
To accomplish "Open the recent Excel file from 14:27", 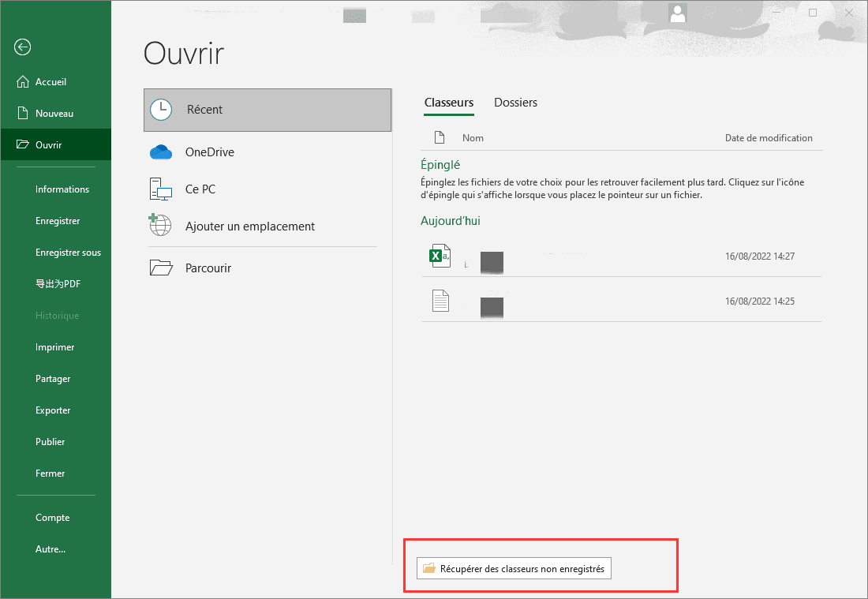I will point(440,256).
